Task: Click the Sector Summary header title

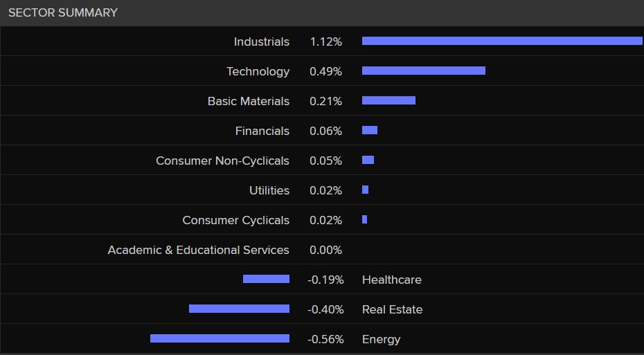Action: [x=63, y=12]
